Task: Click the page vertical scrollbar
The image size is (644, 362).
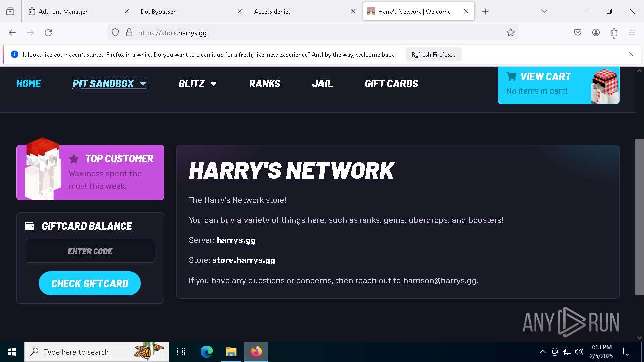Action: click(639, 216)
